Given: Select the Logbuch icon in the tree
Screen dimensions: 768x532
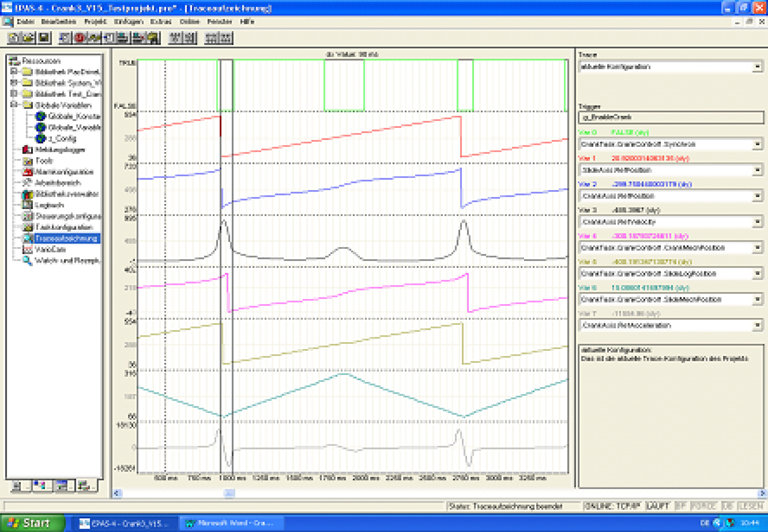Looking at the screenshot, I should coord(27,205).
